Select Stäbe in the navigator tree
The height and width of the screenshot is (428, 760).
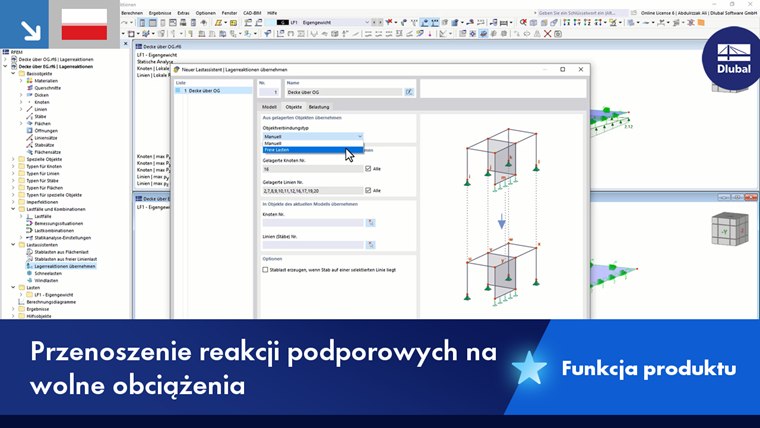click(x=40, y=116)
